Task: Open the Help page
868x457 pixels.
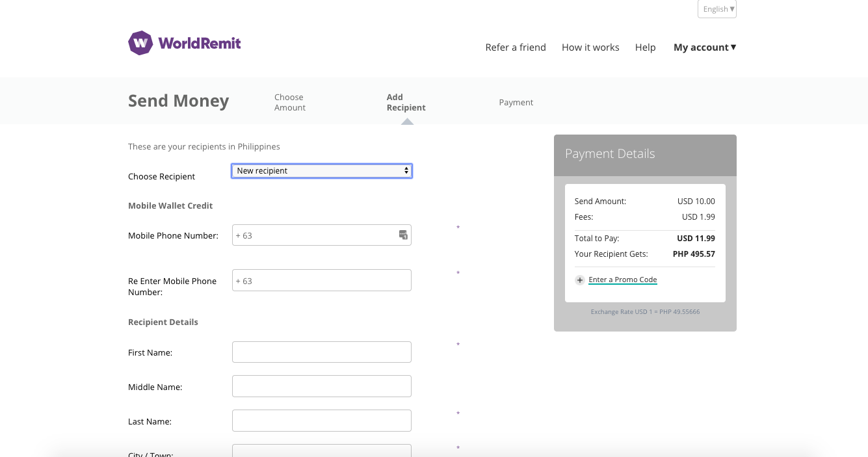Action: [645, 47]
